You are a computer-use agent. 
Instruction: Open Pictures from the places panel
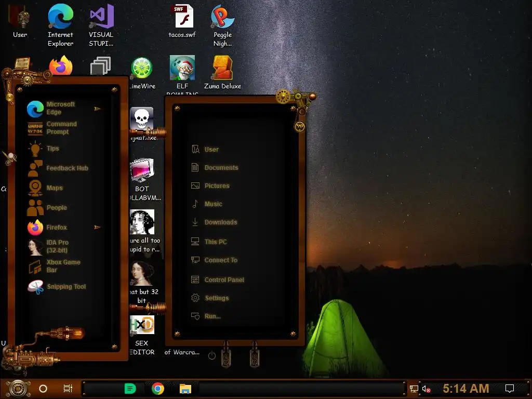tap(210, 186)
